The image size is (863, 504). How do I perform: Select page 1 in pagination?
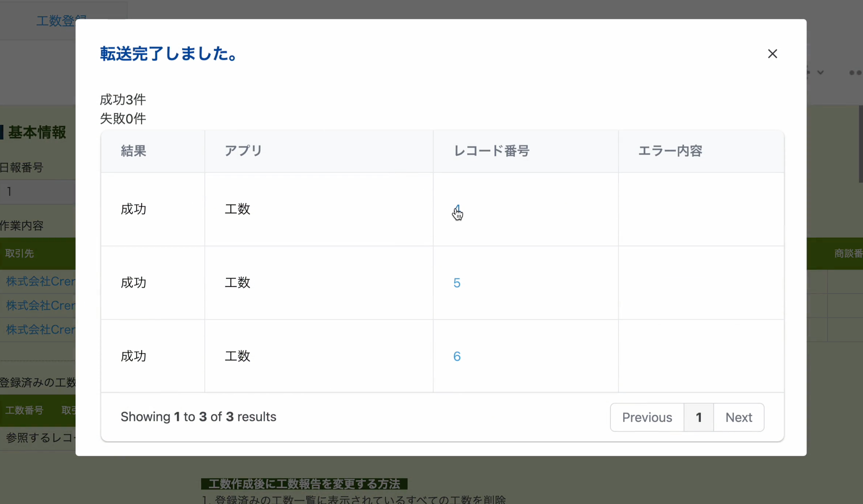pyautogui.click(x=698, y=417)
